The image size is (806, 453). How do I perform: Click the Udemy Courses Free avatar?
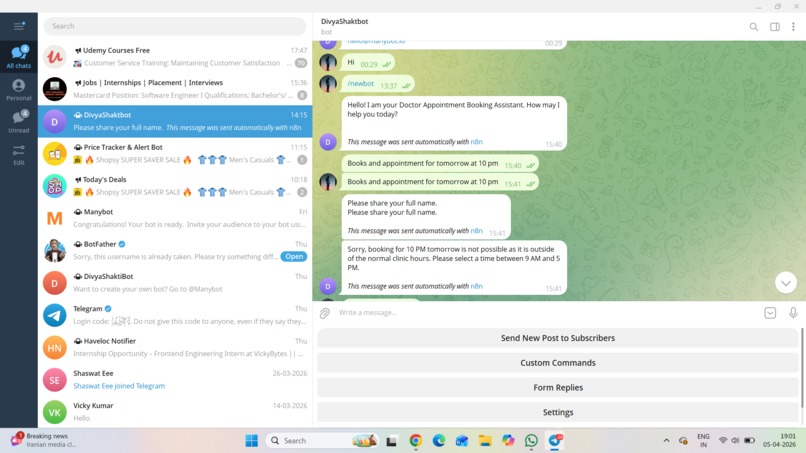tap(54, 57)
